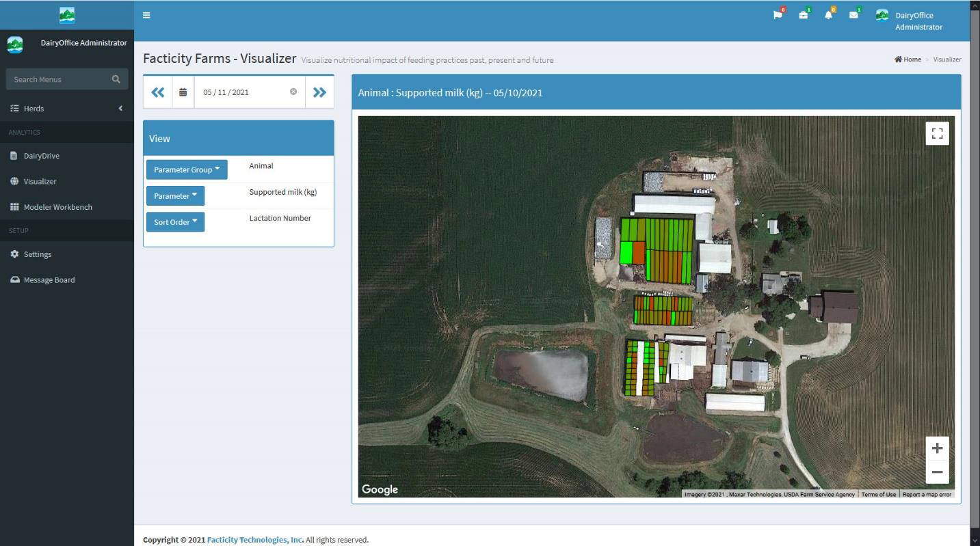Click the Home breadcrumb link

tap(908, 60)
